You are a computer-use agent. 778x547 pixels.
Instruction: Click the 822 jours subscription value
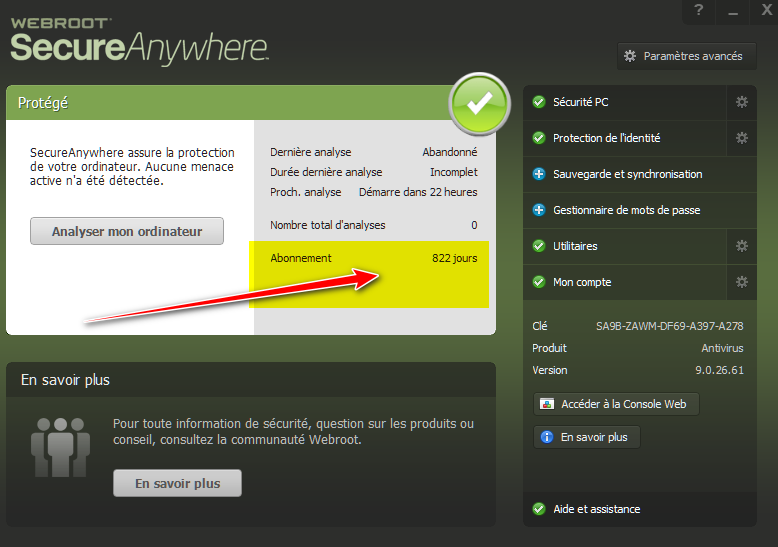[454, 258]
